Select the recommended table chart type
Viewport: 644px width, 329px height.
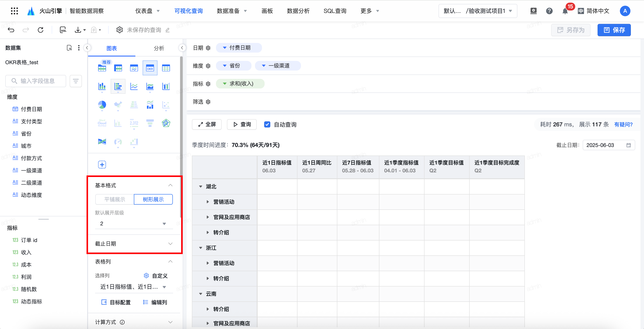(102, 68)
